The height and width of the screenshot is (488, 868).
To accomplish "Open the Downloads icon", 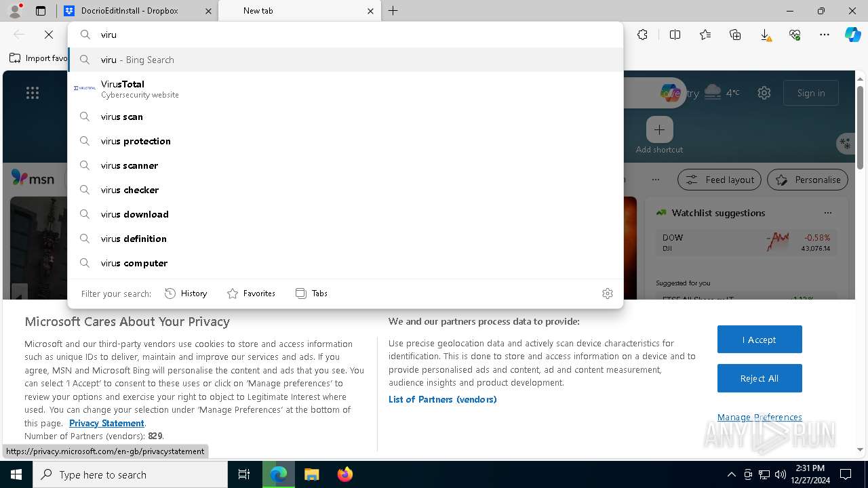I will 765,35.
